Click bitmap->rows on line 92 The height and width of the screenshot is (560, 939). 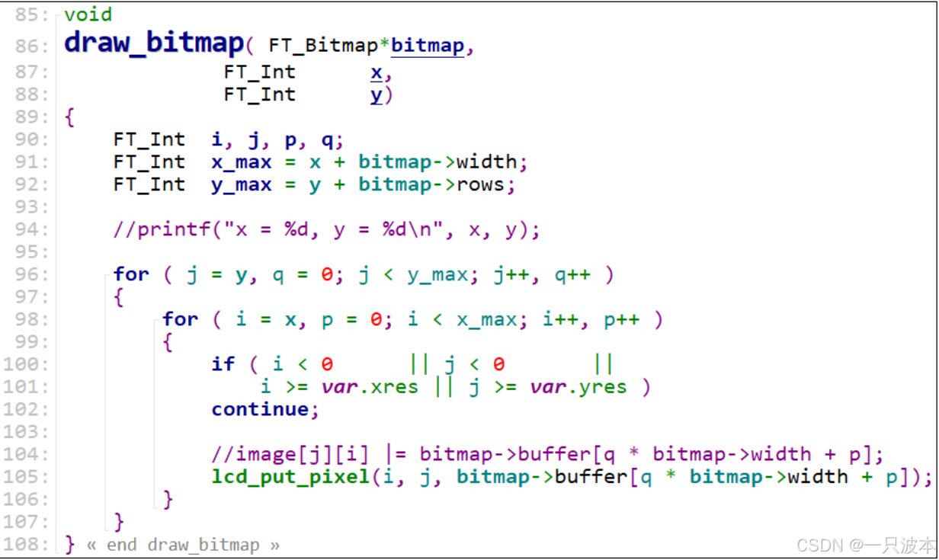tap(431, 185)
